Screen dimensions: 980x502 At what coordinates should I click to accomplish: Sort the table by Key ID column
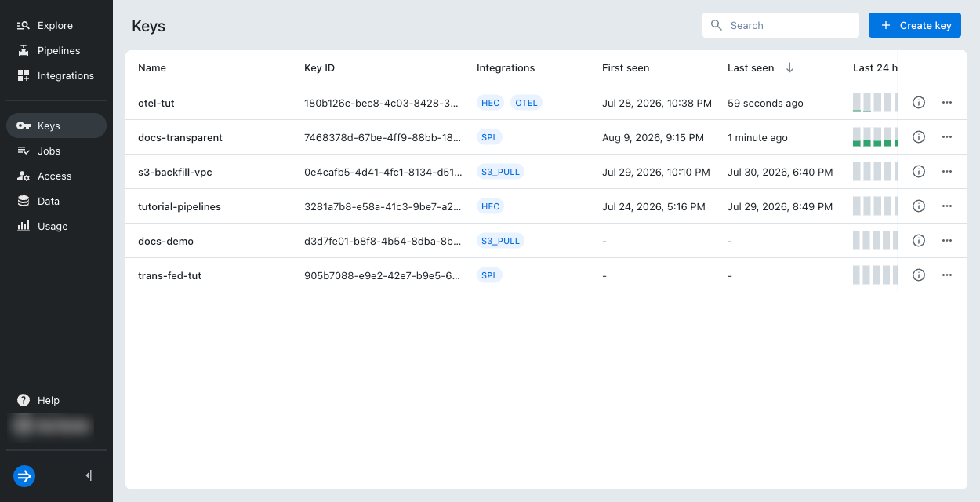tap(319, 67)
